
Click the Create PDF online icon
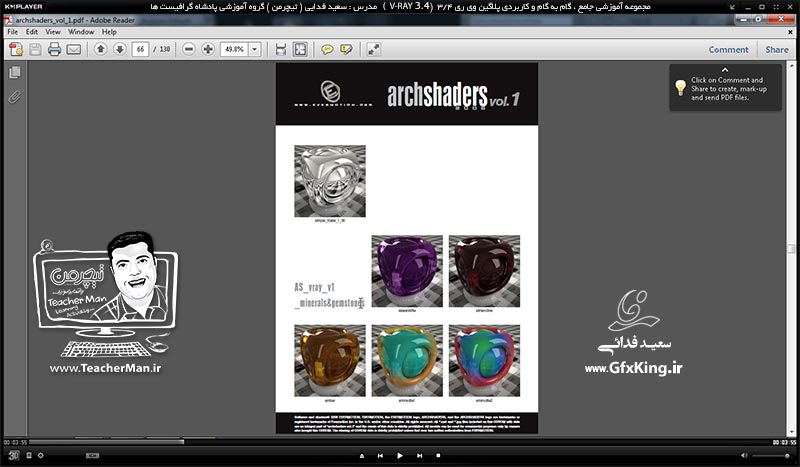pos(16,49)
